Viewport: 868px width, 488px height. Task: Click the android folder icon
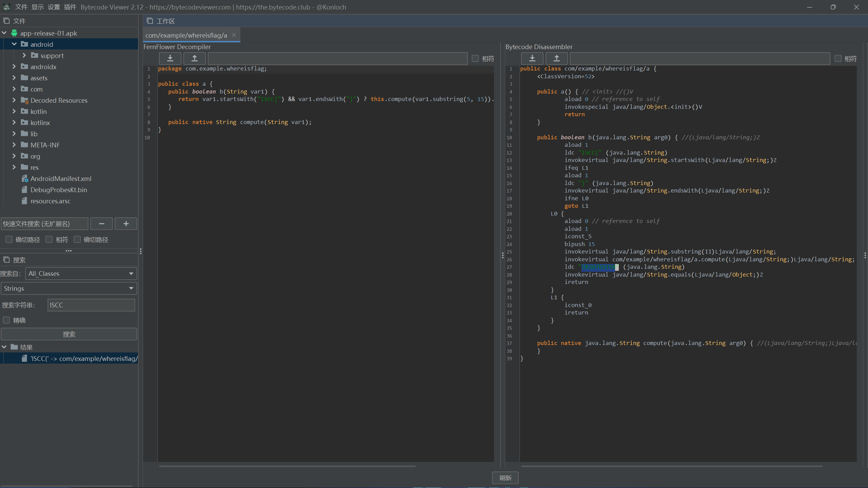coord(24,44)
